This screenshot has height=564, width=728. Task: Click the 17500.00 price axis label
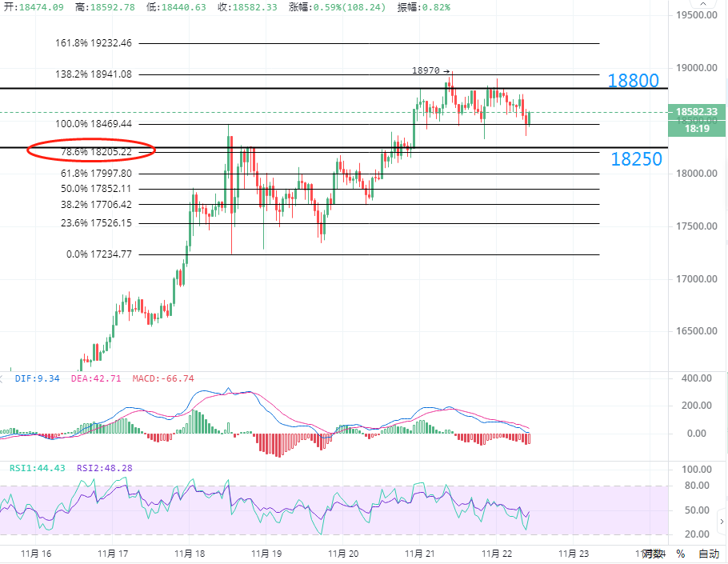697,226
